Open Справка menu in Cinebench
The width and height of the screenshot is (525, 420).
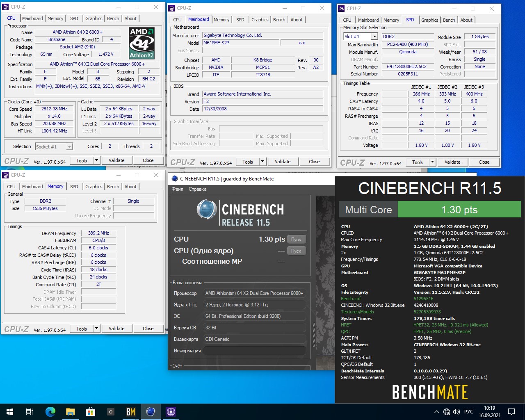coord(197,189)
